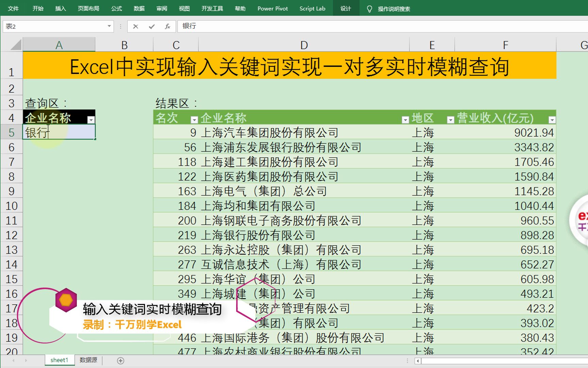This screenshot has width=588, height=368.
Task: Click cell 上海国际港务（集团）股份有限公司
Action: click(x=304, y=337)
